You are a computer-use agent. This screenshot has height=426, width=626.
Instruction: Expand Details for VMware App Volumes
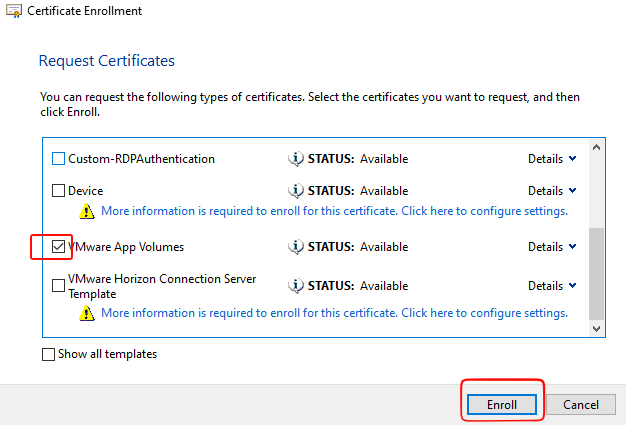[552, 247]
